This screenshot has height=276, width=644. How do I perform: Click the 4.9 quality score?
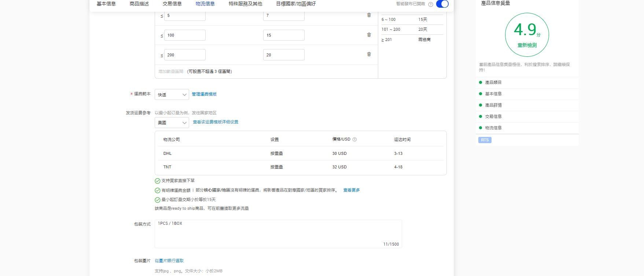click(525, 29)
